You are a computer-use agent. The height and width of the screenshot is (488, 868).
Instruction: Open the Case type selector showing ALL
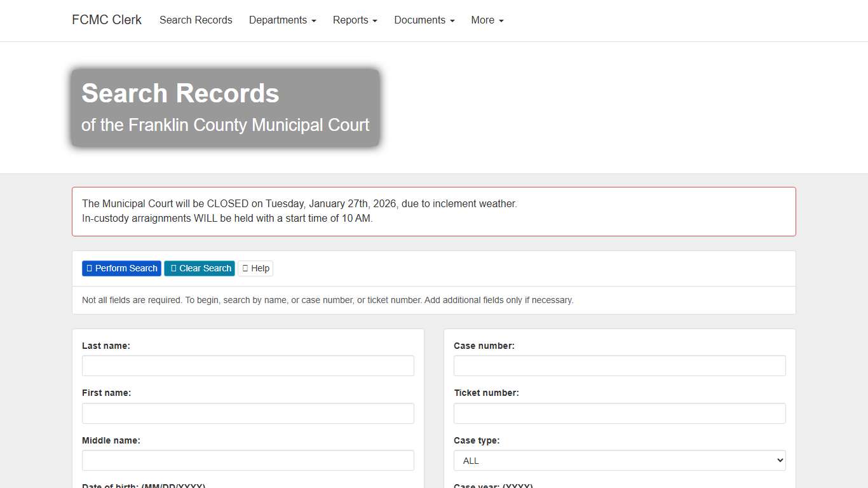click(x=620, y=460)
